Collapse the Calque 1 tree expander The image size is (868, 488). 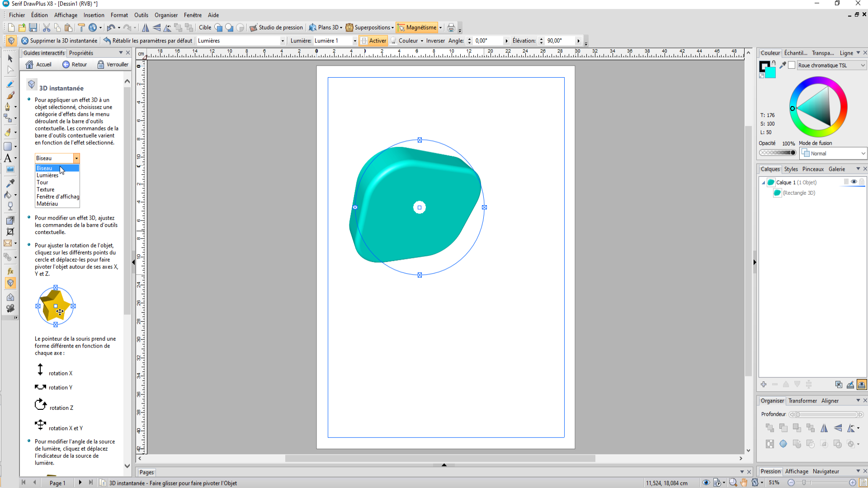pyautogui.click(x=764, y=183)
